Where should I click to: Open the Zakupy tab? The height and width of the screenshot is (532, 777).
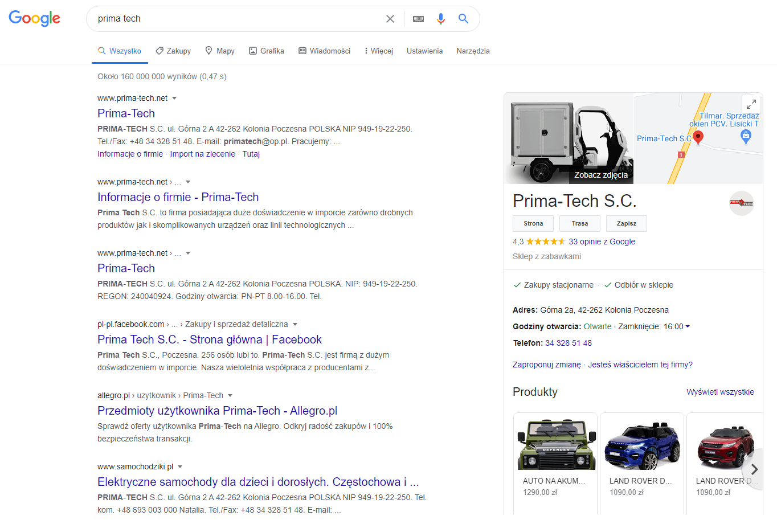(173, 51)
